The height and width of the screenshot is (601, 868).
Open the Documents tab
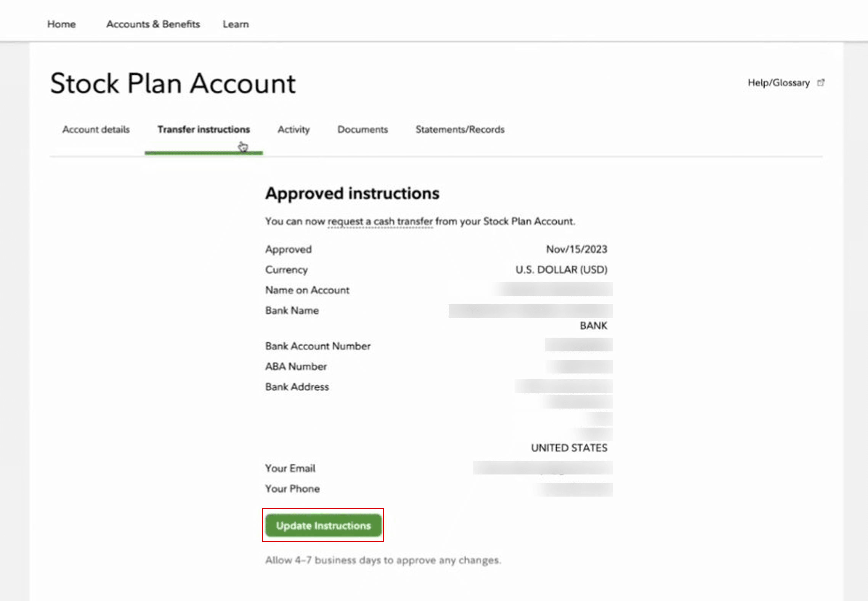tap(363, 130)
